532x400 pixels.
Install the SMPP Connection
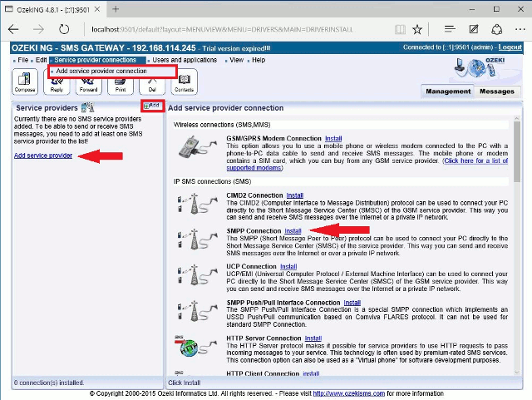click(293, 231)
